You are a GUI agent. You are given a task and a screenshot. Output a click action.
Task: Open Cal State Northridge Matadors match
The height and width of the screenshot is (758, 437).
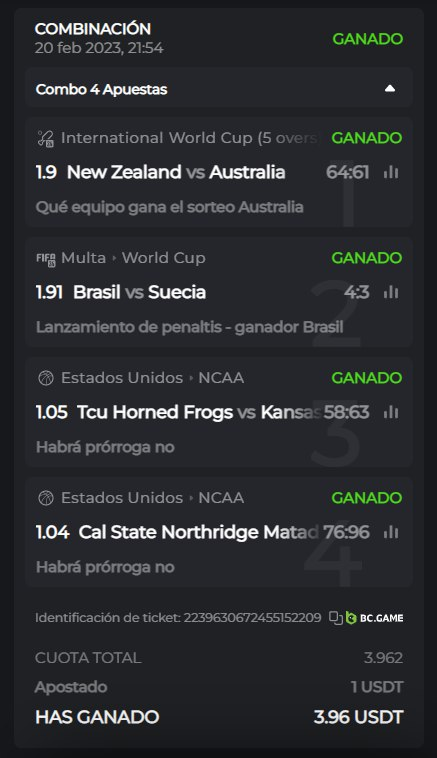[x=199, y=532]
